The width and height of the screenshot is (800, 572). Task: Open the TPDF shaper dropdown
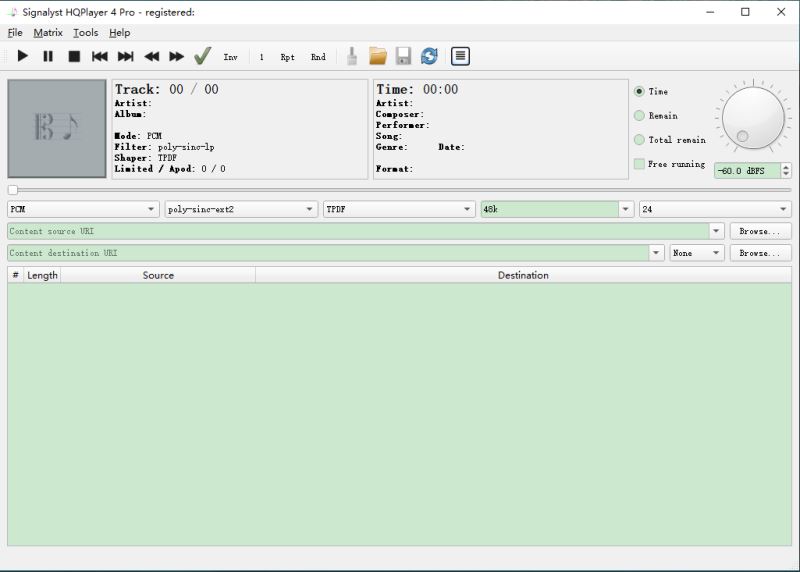coord(399,209)
